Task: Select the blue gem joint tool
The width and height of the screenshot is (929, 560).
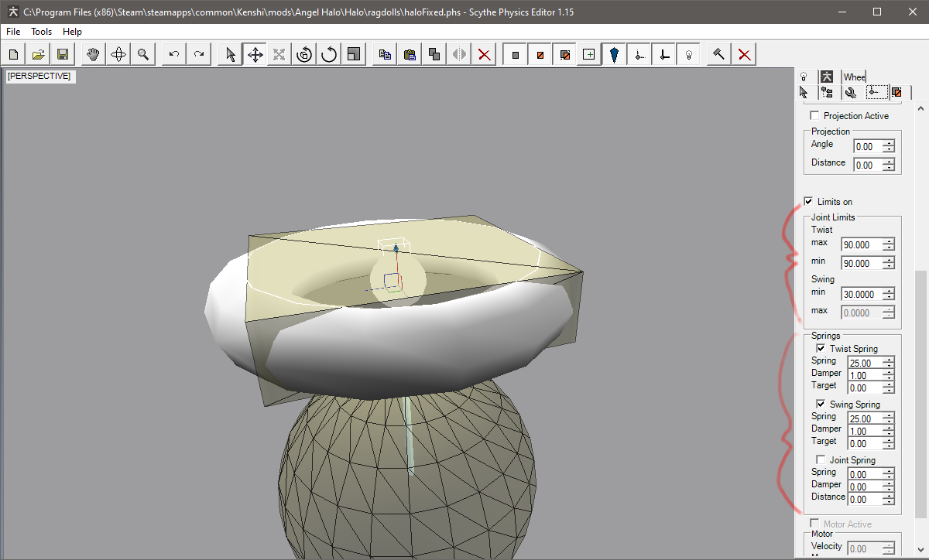Action: click(x=614, y=54)
